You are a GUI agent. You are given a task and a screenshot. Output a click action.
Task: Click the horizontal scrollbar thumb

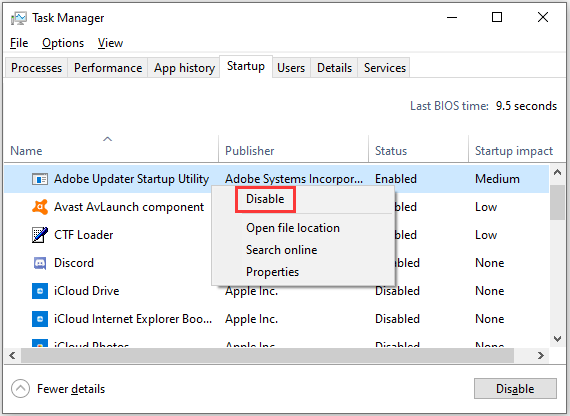[267, 355]
